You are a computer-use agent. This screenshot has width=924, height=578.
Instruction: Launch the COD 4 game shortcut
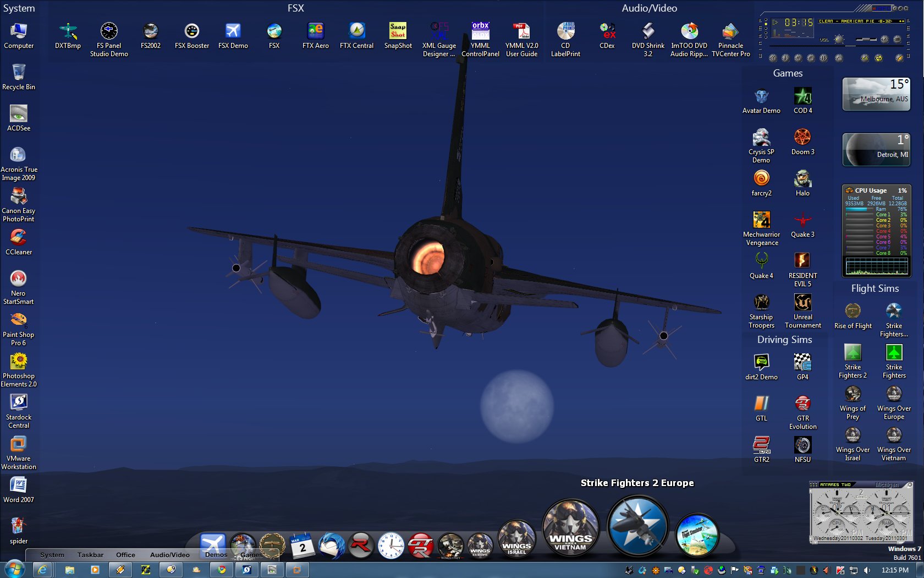[802, 101]
